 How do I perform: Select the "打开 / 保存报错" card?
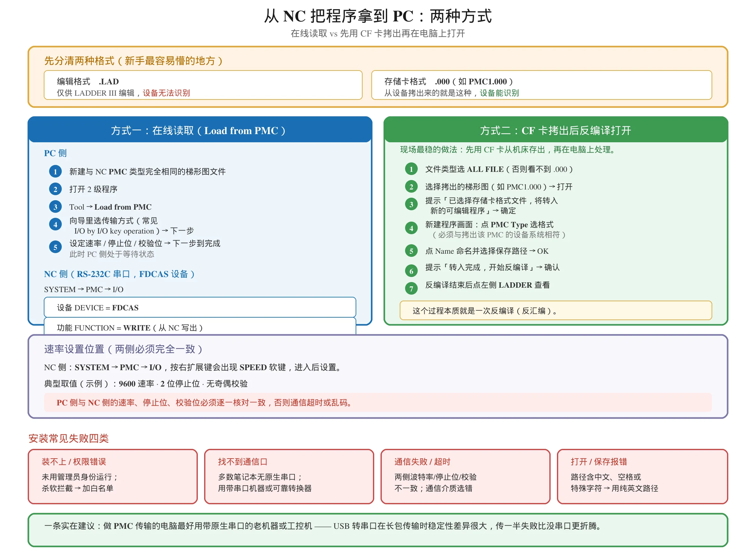click(642, 477)
